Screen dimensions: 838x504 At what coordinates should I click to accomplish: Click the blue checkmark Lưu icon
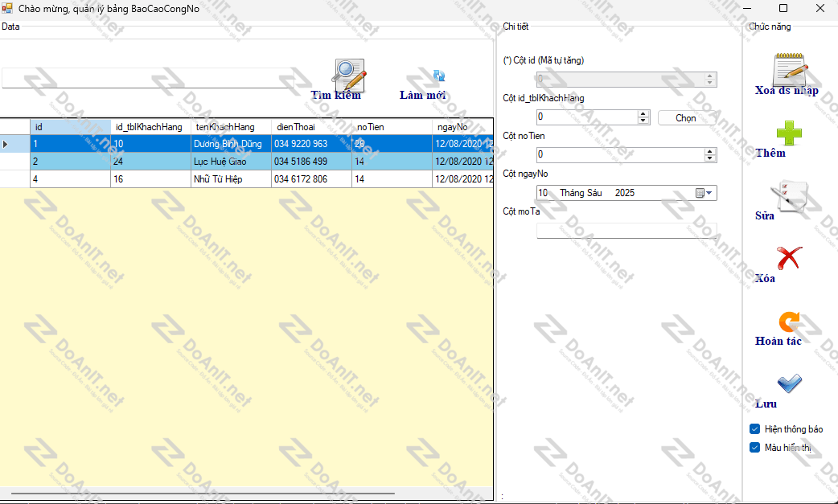(x=789, y=383)
